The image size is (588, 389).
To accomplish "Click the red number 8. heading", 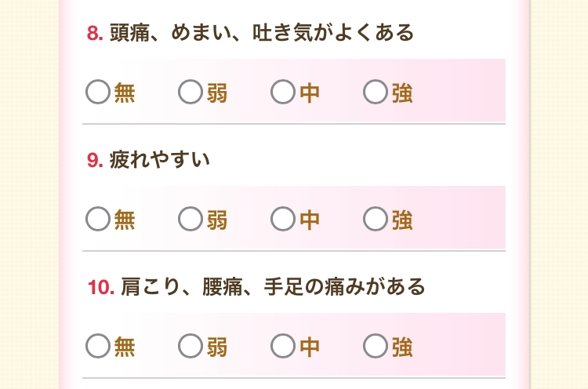I will click(x=95, y=34).
